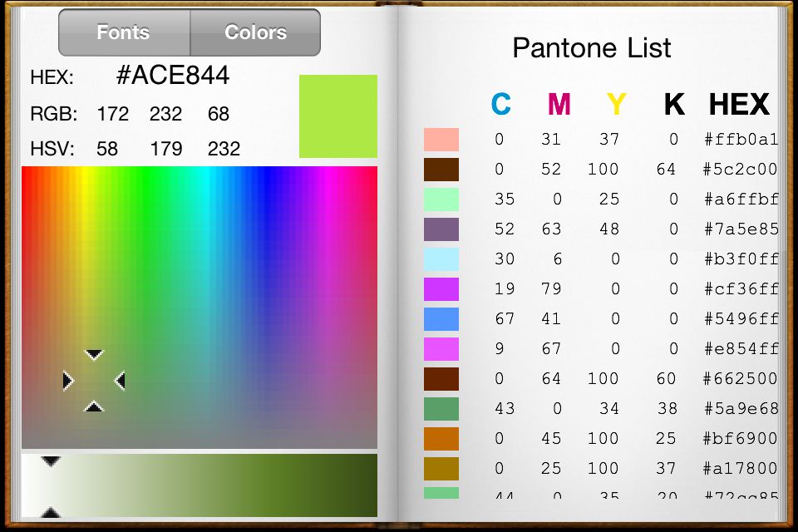Click the black K column header
The height and width of the screenshot is (532, 798).
pyautogui.click(x=674, y=105)
